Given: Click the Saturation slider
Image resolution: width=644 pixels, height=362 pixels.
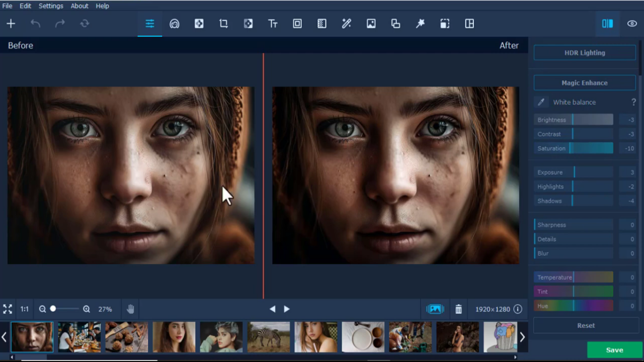Looking at the screenshot, I should tap(574, 148).
